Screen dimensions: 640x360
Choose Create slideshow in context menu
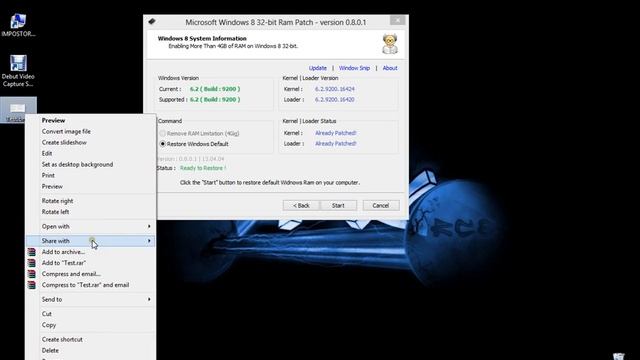click(x=64, y=142)
